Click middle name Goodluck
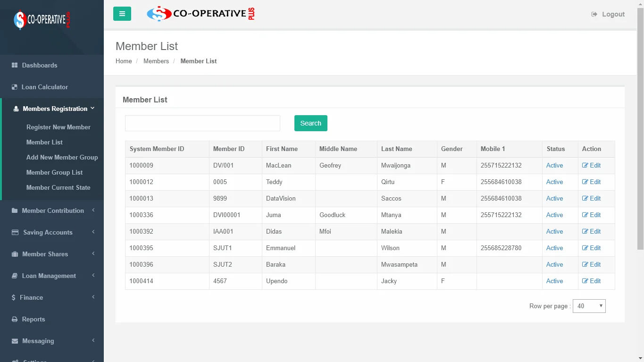 tap(332, 215)
